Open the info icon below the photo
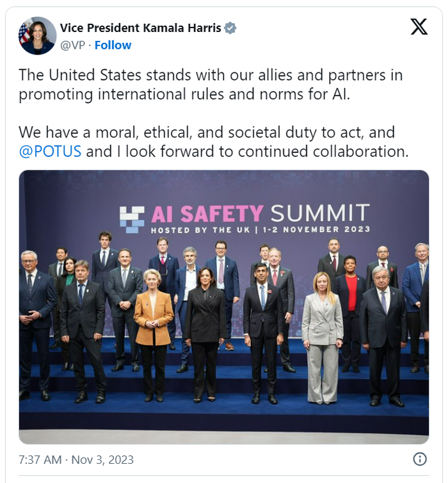This screenshot has height=483, width=448. coord(420,459)
